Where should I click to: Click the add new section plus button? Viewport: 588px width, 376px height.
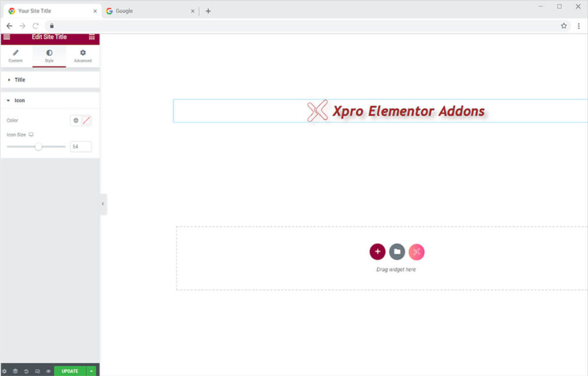pyautogui.click(x=377, y=251)
